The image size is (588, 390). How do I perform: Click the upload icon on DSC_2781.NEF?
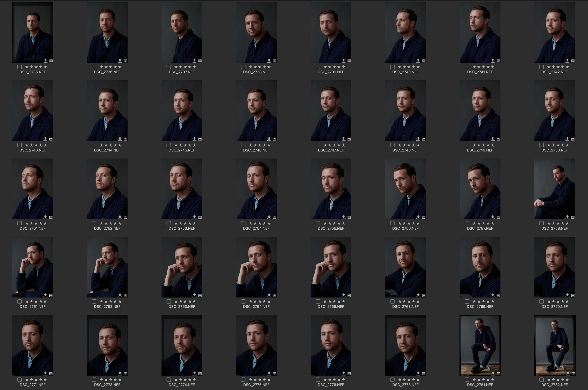[x=493, y=373]
